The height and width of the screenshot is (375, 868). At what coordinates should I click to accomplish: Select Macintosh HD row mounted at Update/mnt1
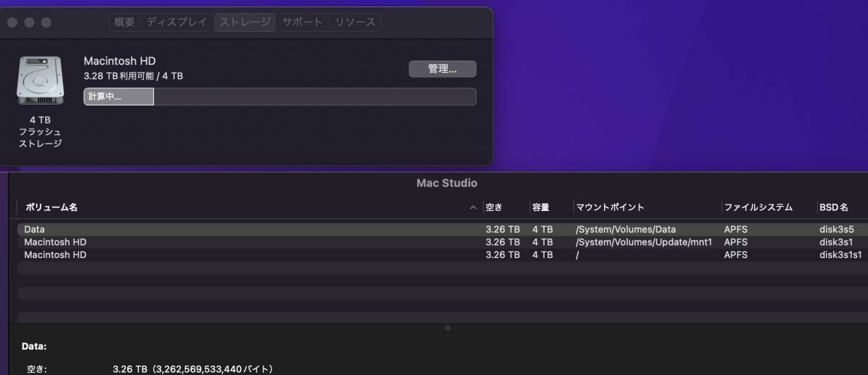(x=443, y=242)
